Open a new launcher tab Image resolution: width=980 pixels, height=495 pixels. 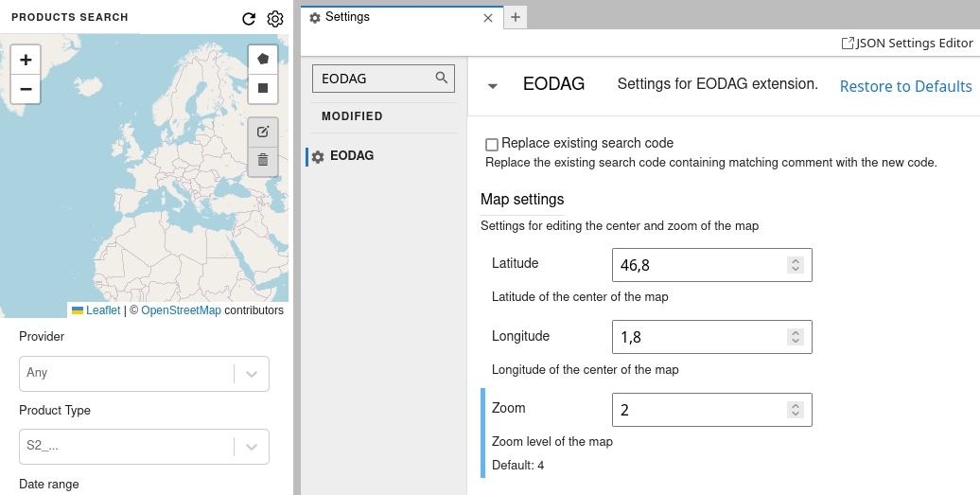pyautogui.click(x=515, y=17)
